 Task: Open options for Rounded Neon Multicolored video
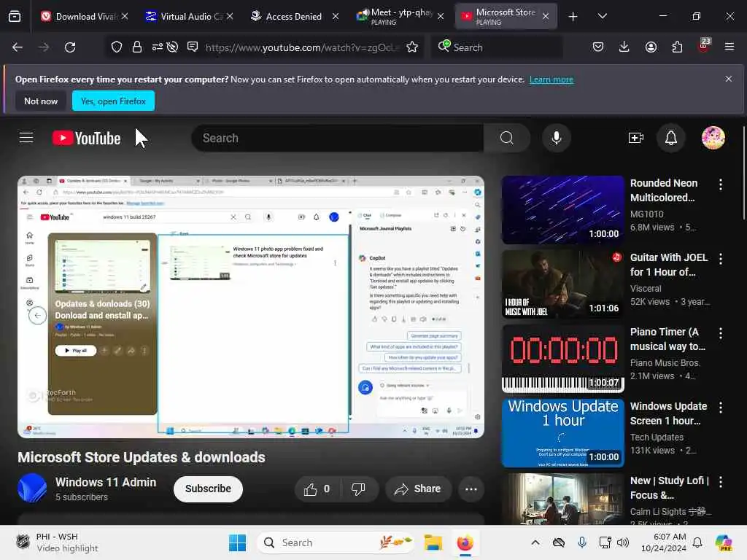point(720,184)
